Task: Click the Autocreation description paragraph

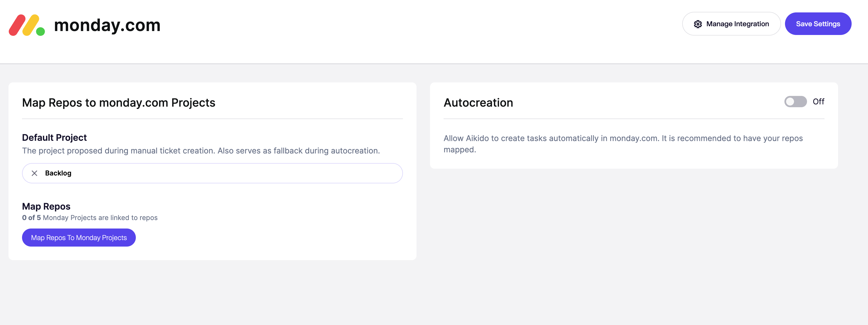Action: point(623,144)
